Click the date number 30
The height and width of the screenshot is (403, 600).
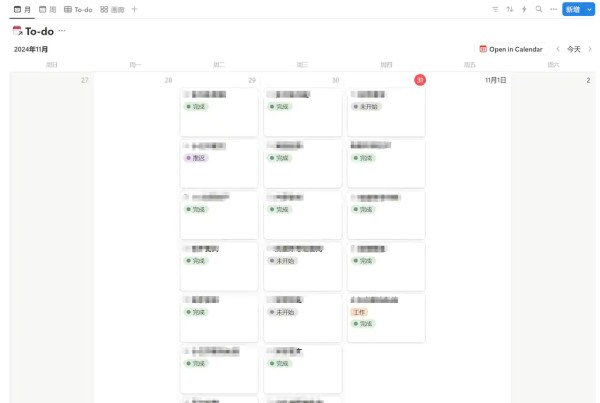tap(336, 80)
